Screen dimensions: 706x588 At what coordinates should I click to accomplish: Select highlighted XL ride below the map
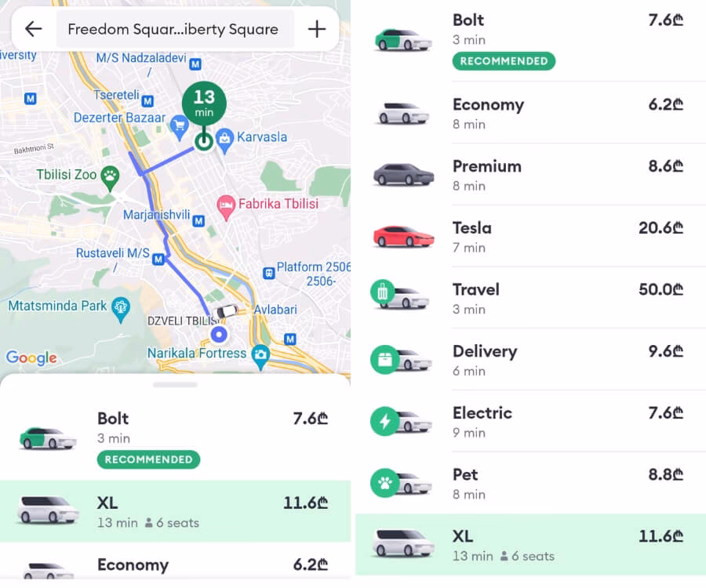pos(175,511)
